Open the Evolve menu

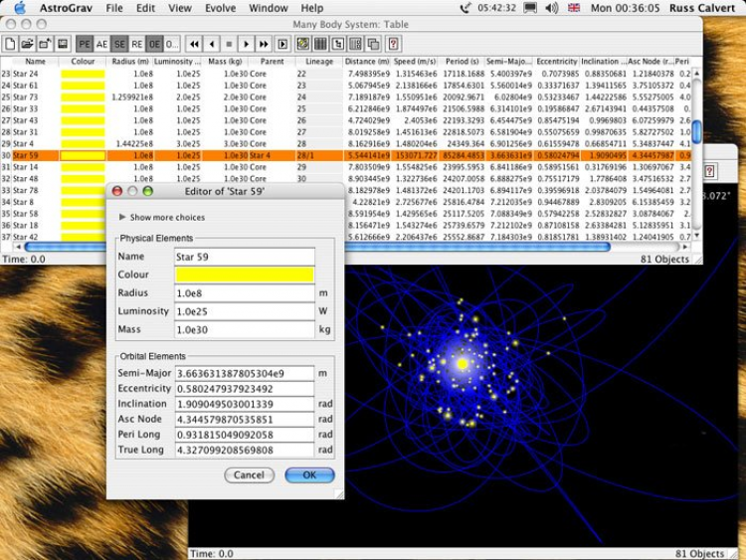(219, 8)
